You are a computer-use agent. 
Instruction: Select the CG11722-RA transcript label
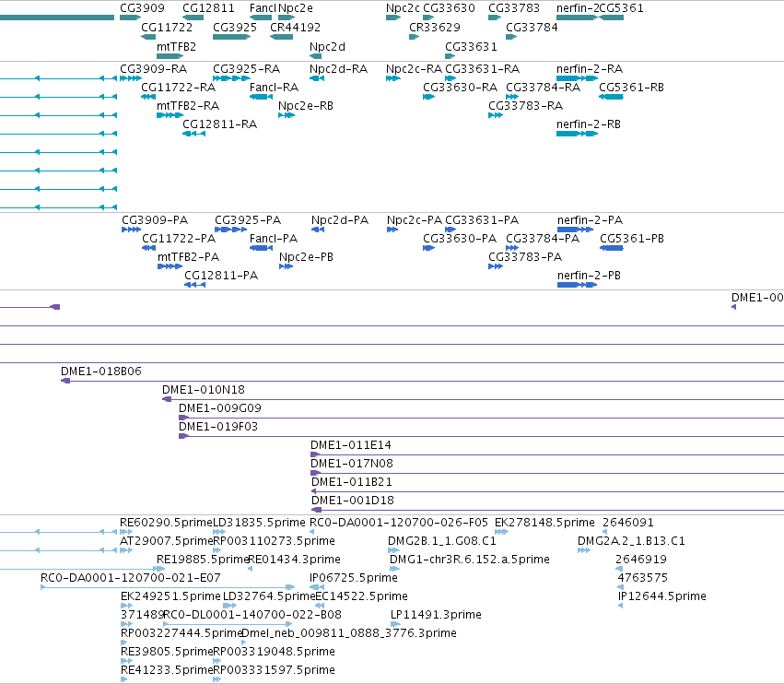179,87
